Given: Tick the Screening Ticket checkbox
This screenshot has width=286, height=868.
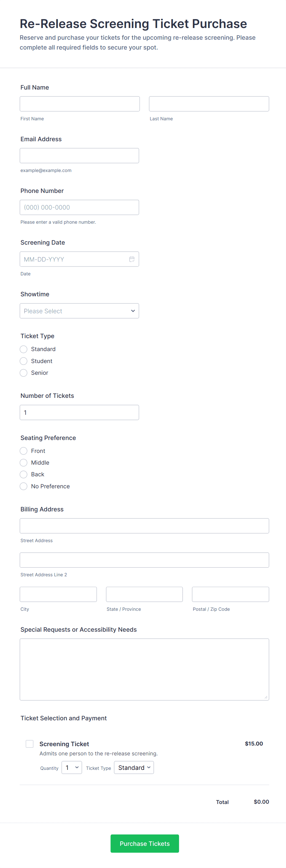Looking at the screenshot, I should [x=30, y=744].
